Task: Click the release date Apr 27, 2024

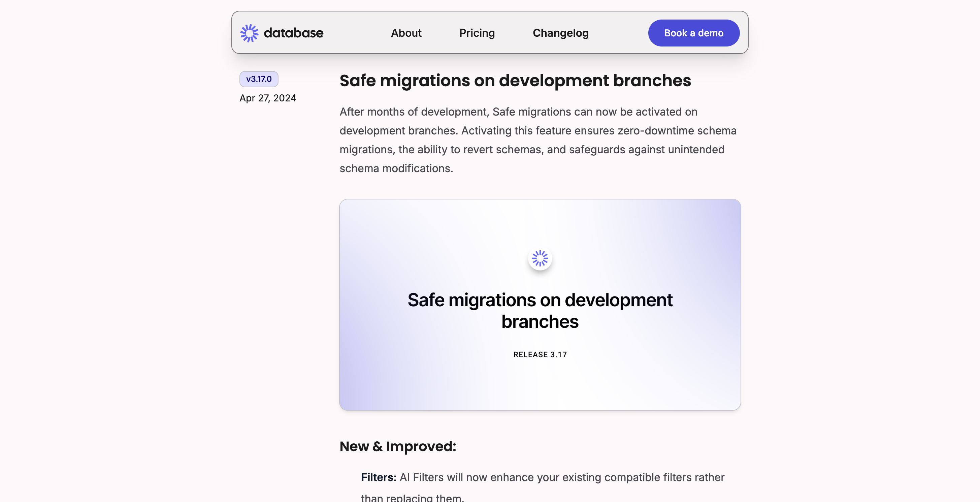Action: tap(268, 98)
